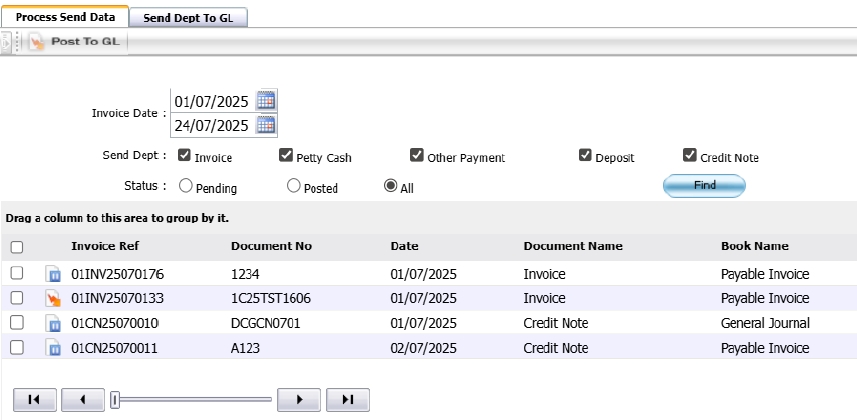The image size is (857, 420).
Task: Select the Process Send Data tab
Action: click(65, 18)
